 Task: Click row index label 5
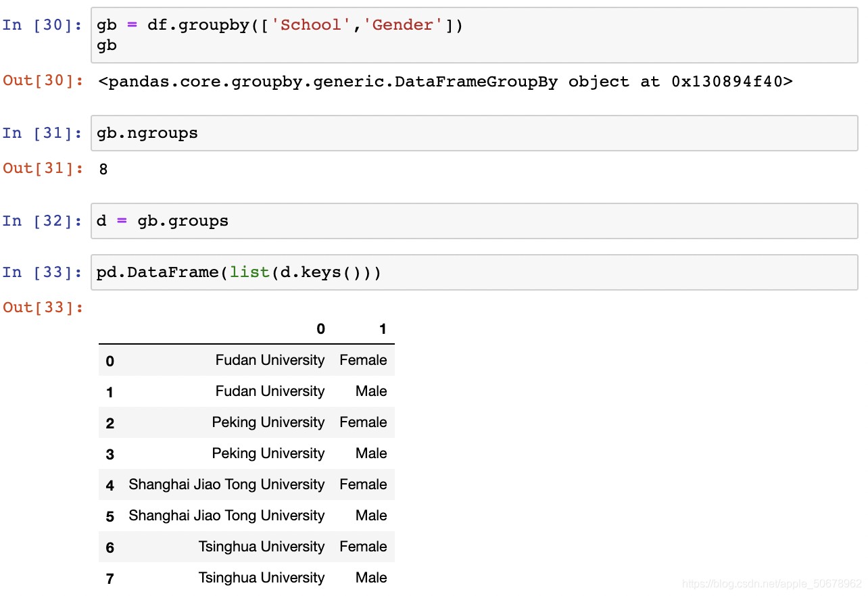click(x=110, y=517)
